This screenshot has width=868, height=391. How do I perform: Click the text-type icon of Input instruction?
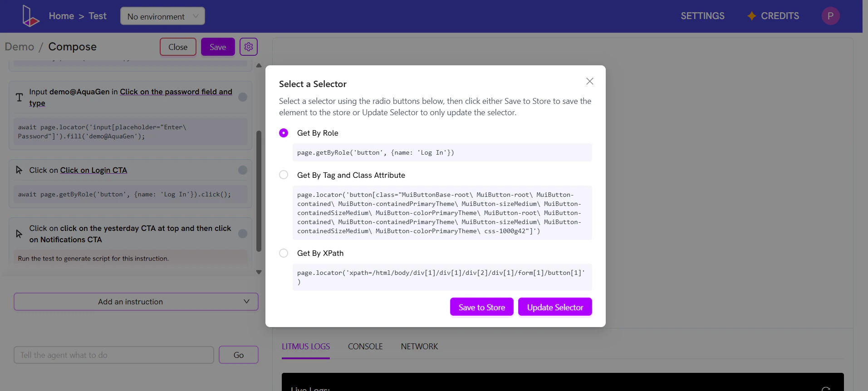point(20,97)
